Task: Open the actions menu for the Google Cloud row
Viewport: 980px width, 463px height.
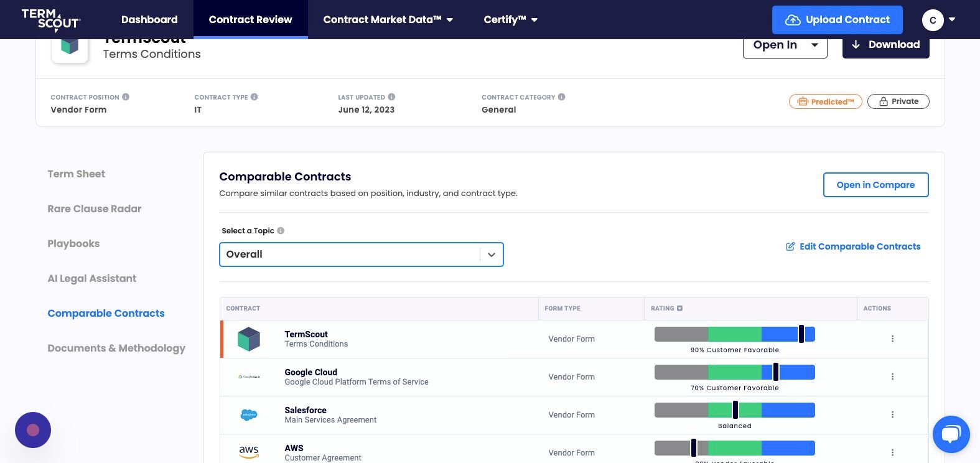Action: 892,377
